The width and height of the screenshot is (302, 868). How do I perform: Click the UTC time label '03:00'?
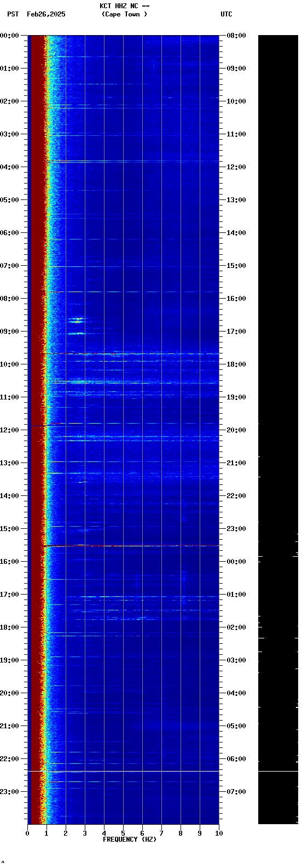click(x=236, y=660)
